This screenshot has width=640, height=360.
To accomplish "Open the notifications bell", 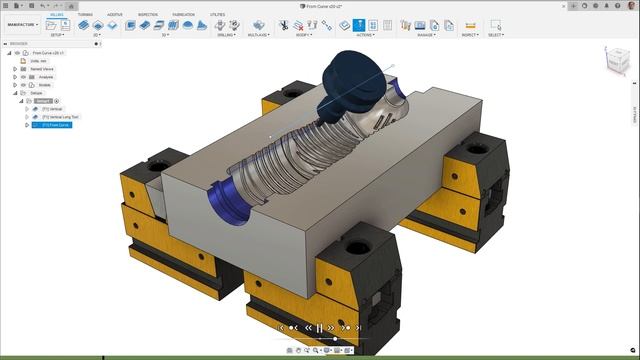I will (x=607, y=6).
